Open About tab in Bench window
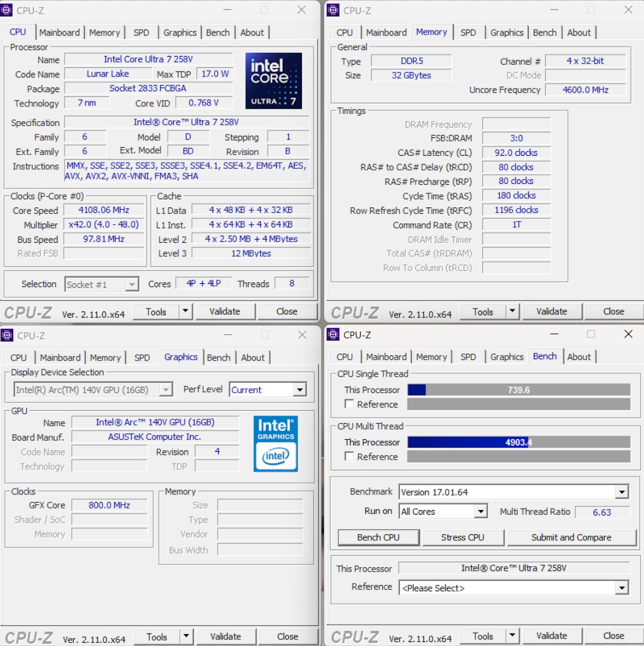This screenshot has height=646, width=644. [x=579, y=357]
